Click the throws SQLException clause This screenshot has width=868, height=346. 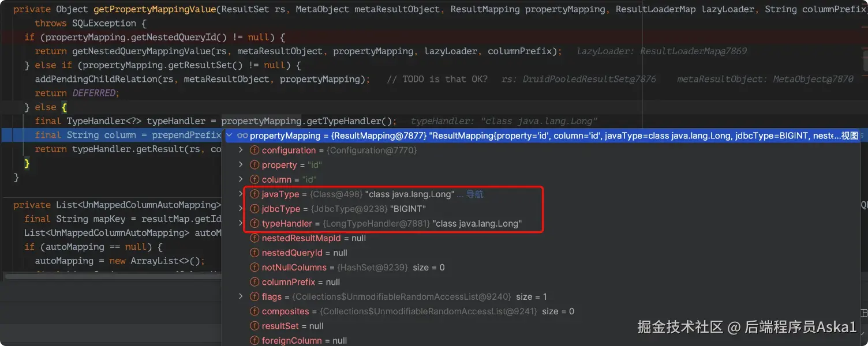point(85,23)
